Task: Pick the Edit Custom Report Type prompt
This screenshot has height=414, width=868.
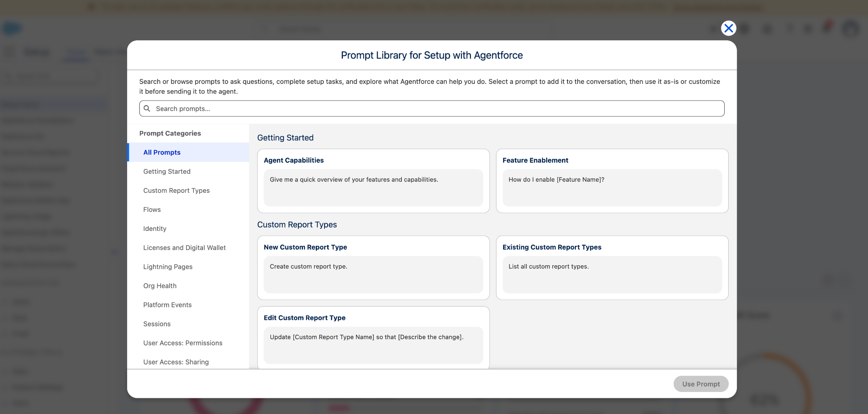Action: 373,338
